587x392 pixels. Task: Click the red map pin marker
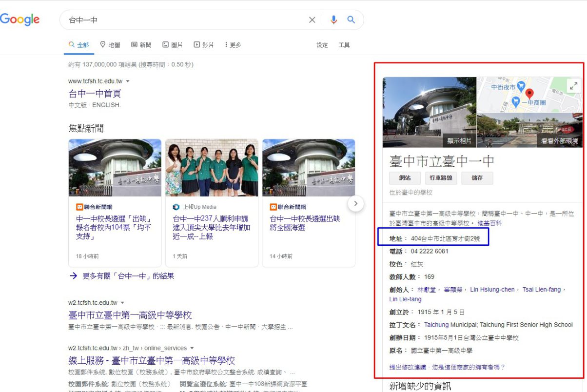[x=529, y=94]
